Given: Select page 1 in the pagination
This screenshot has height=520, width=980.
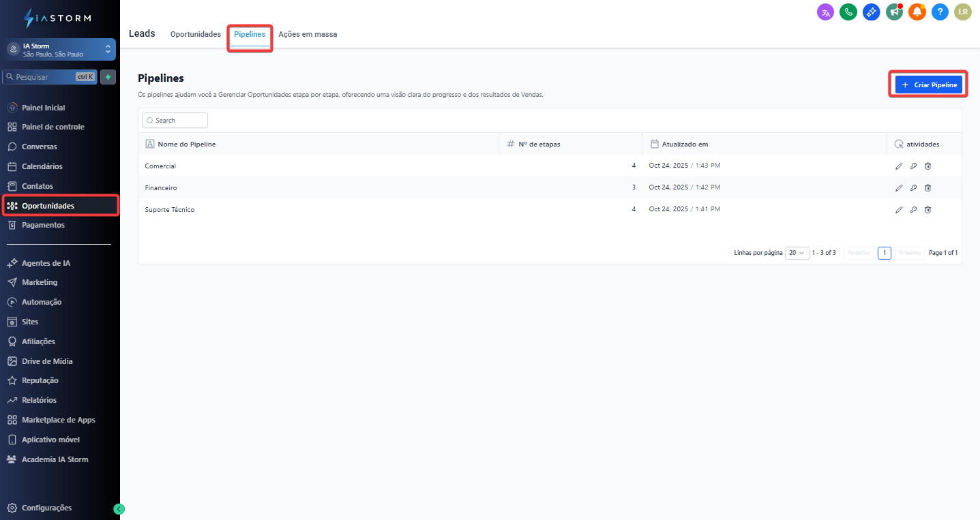Looking at the screenshot, I should pos(885,253).
